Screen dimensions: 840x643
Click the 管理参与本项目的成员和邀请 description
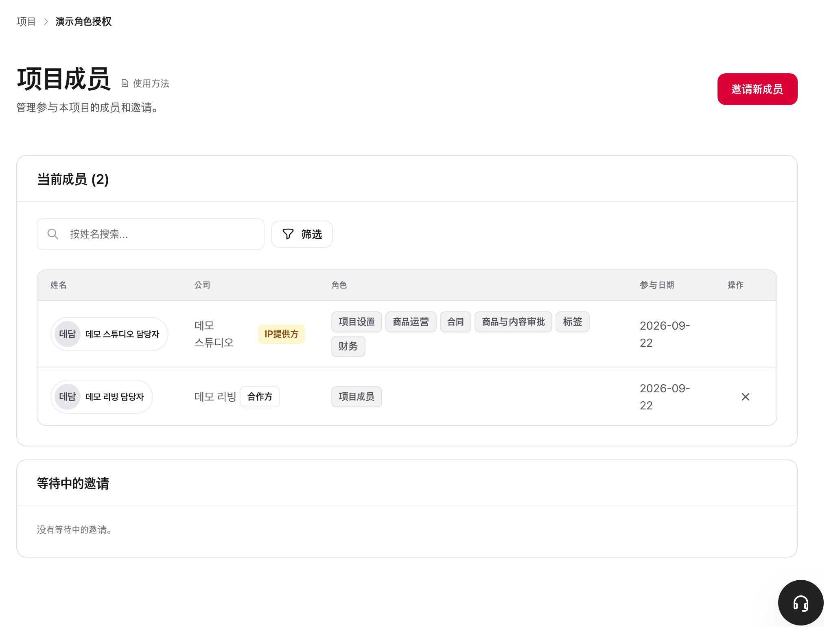click(87, 108)
